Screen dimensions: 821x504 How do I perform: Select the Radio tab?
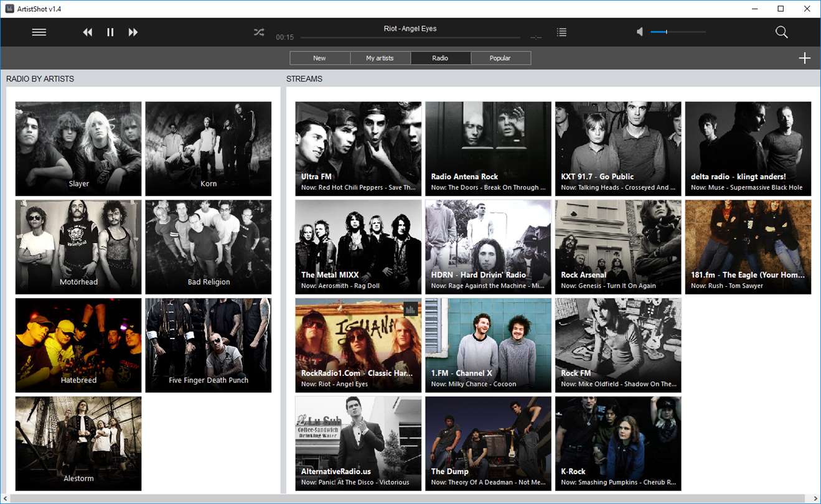tap(440, 58)
